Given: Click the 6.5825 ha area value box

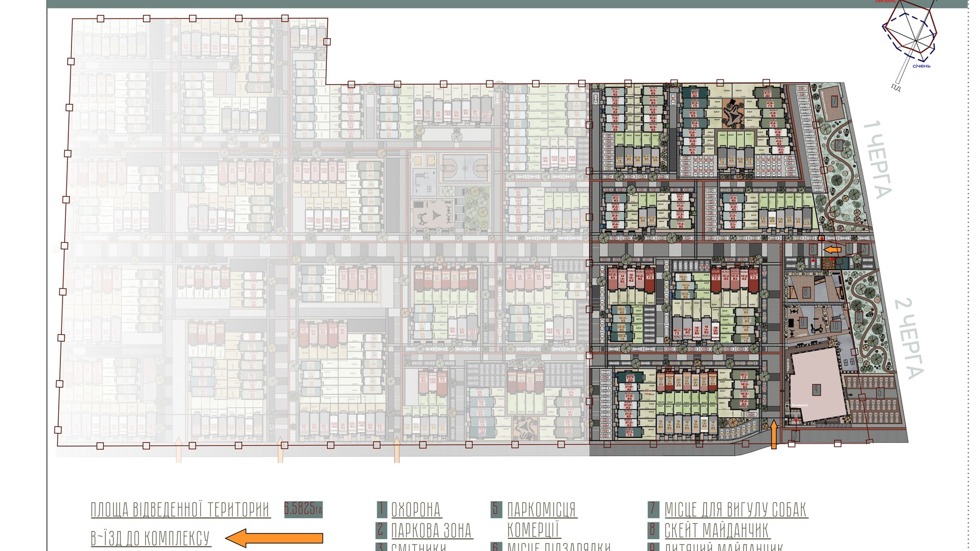Looking at the screenshot, I should [303, 510].
